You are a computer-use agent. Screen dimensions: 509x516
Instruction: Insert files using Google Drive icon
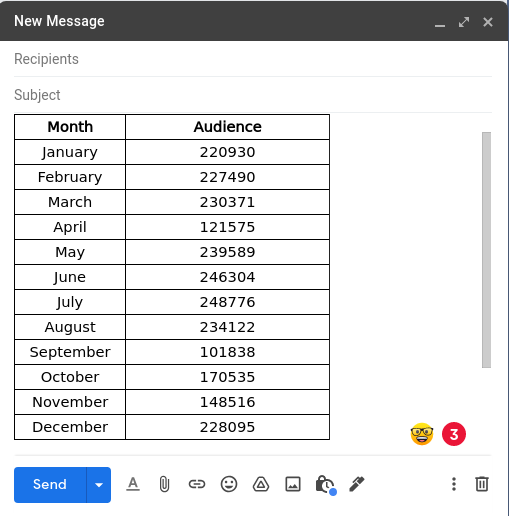point(261,484)
